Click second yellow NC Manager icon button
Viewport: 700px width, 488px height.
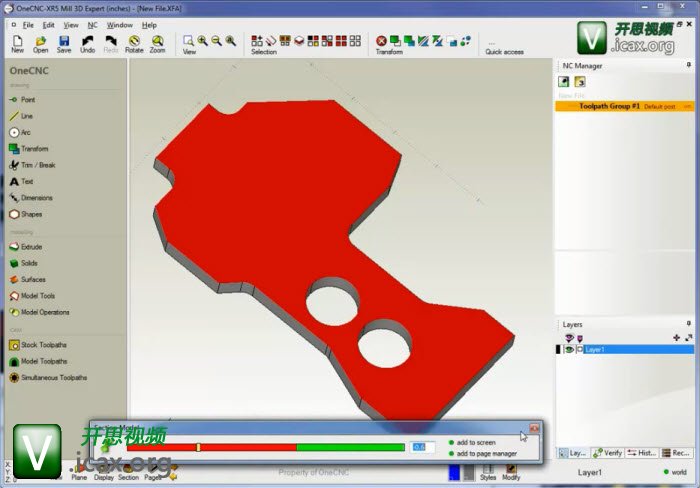(x=580, y=81)
